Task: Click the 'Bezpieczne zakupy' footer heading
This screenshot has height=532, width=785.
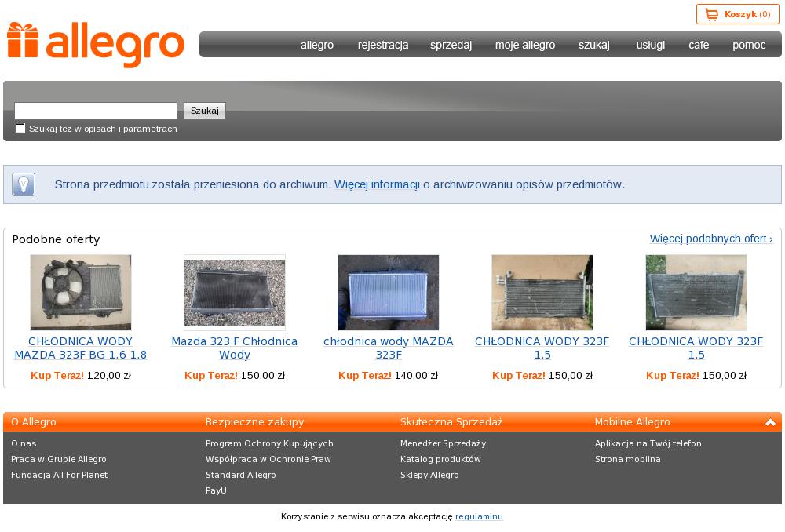Action: coord(255,422)
